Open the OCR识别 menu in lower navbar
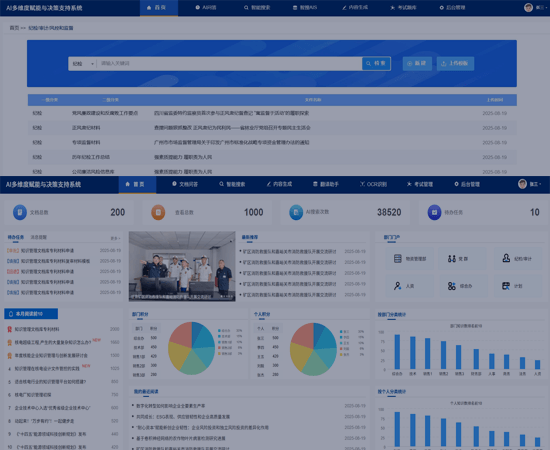This screenshot has height=450, width=550. (x=373, y=184)
